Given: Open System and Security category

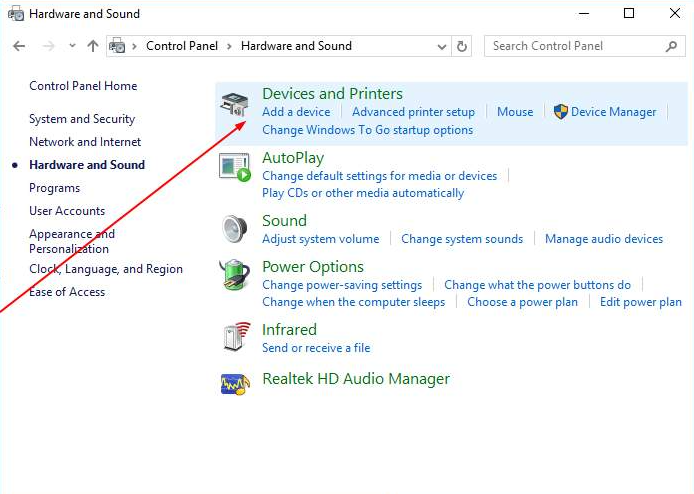Looking at the screenshot, I should click(x=82, y=119).
